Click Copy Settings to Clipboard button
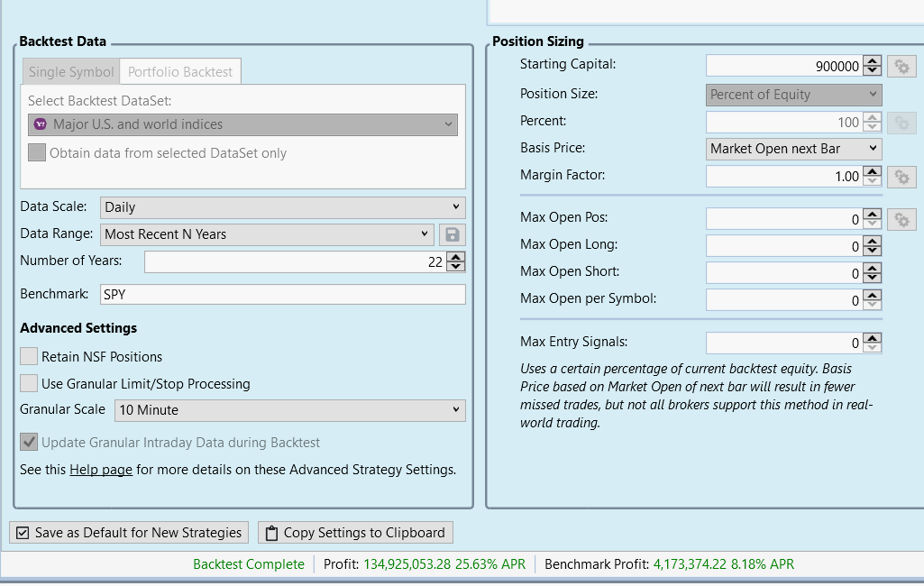This screenshot has height=586, width=924. pos(355,533)
